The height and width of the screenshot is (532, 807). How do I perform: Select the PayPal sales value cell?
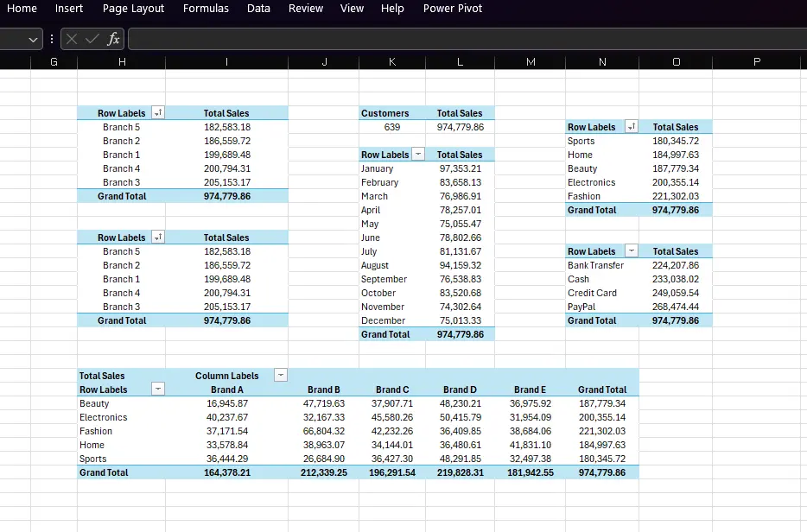tap(675, 307)
